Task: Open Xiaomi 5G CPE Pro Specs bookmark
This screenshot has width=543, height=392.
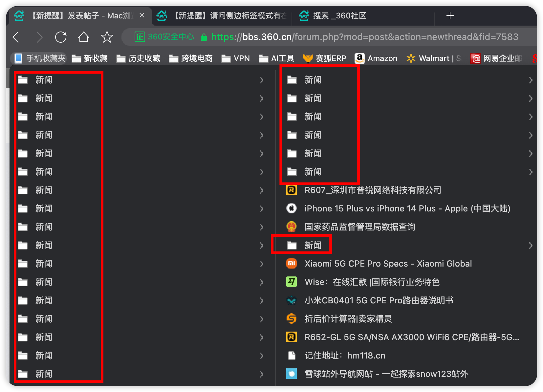Action: coord(388,264)
